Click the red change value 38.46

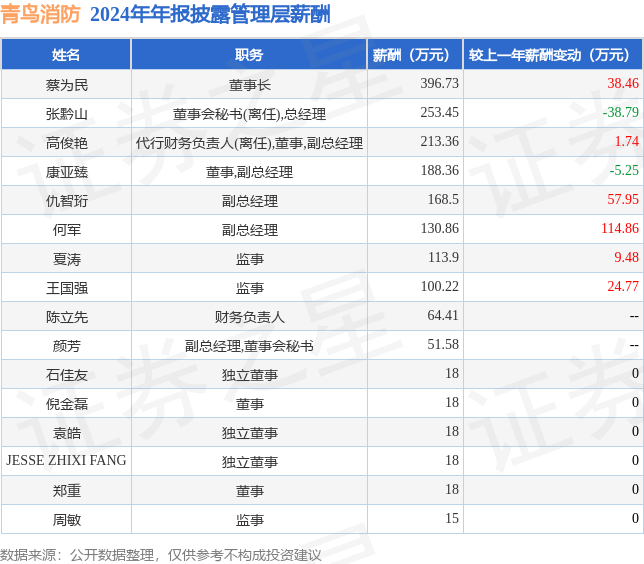pyautogui.click(x=623, y=83)
